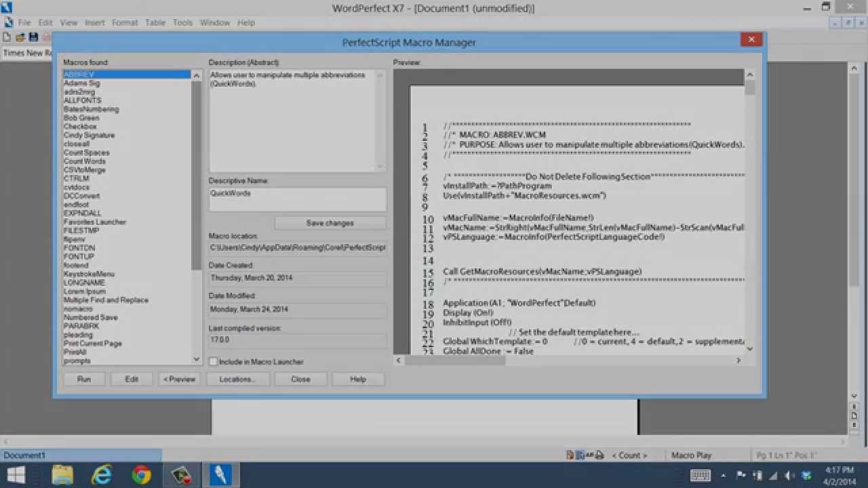Toggle Include in Macro Launcher checkbox

(x=214, y=362)
